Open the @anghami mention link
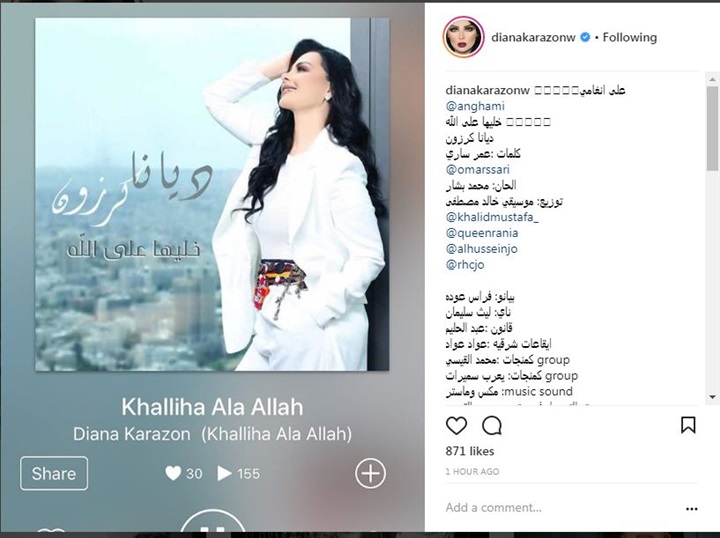The image size is (720, 538). point(475,106)
